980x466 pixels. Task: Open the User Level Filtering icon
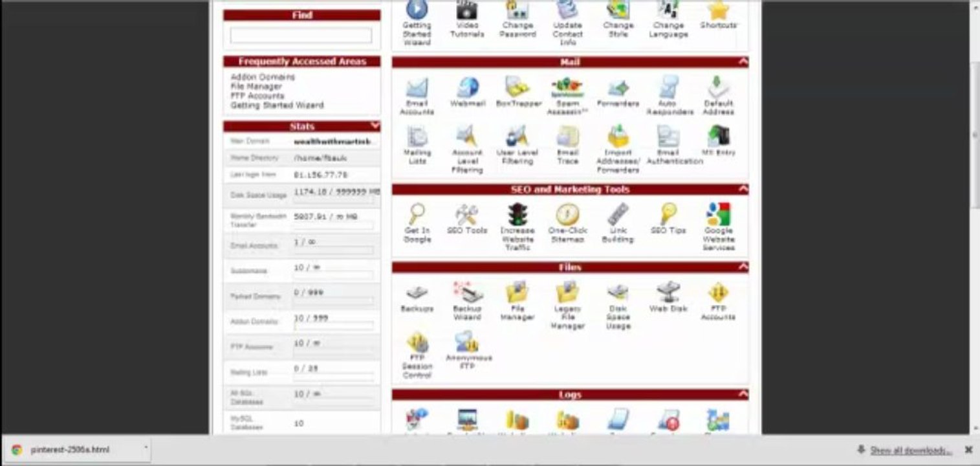point(517,137)
